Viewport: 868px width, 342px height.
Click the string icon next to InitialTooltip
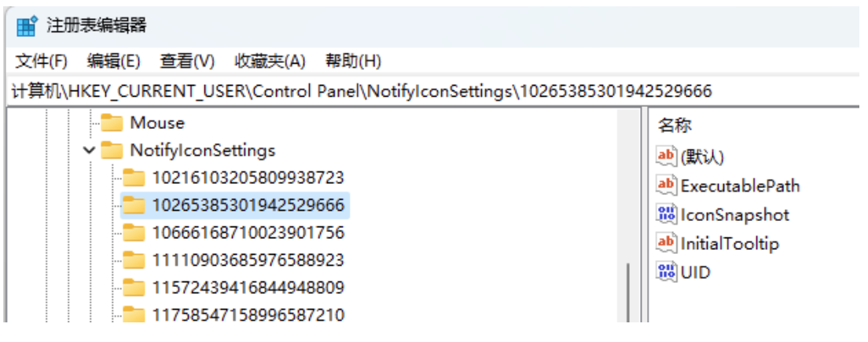pos(666,244)
